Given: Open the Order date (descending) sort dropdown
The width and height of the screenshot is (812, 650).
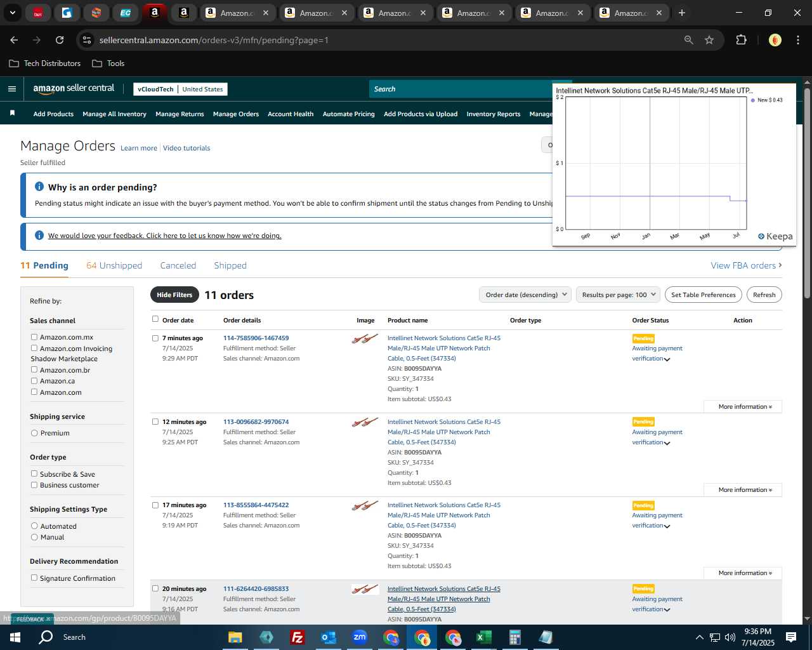Looking at the screenshot, I should [525, 295].
